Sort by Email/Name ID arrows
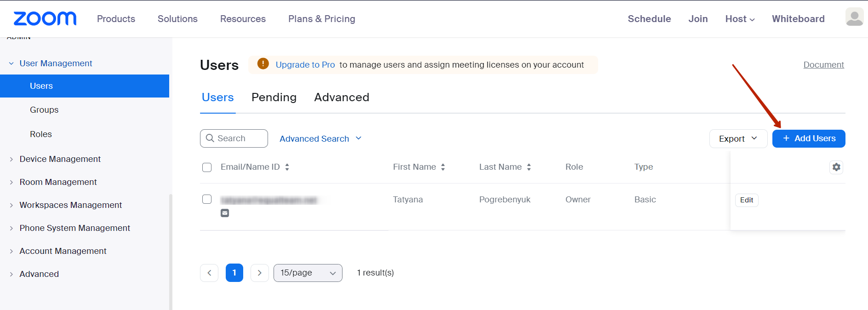Image resolution: width=868 pixels, height=310 pixels. 287,167
